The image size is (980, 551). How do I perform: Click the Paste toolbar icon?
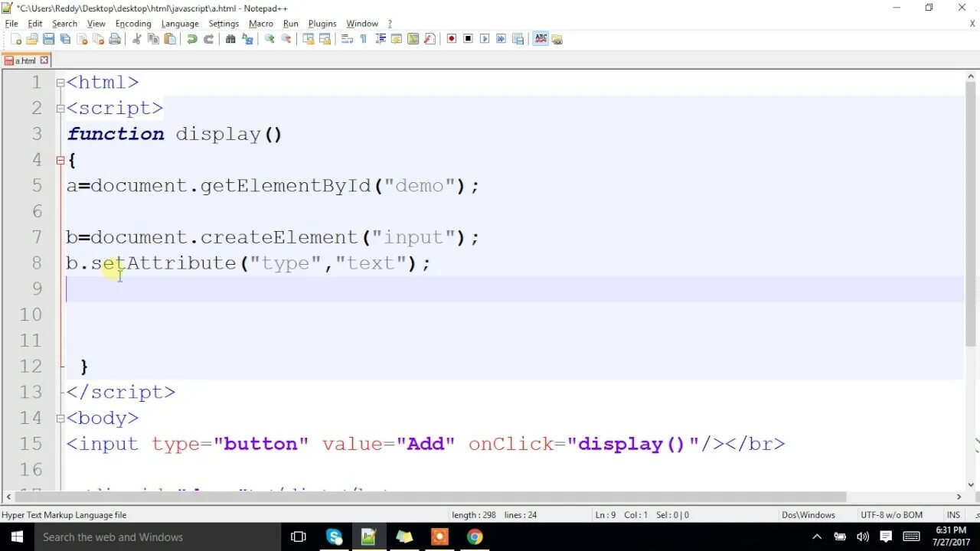click(x=170, y=39)
